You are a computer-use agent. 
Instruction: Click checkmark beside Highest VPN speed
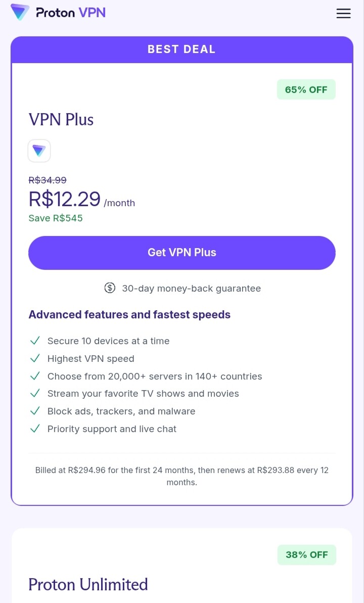click(x=35, y=358)
